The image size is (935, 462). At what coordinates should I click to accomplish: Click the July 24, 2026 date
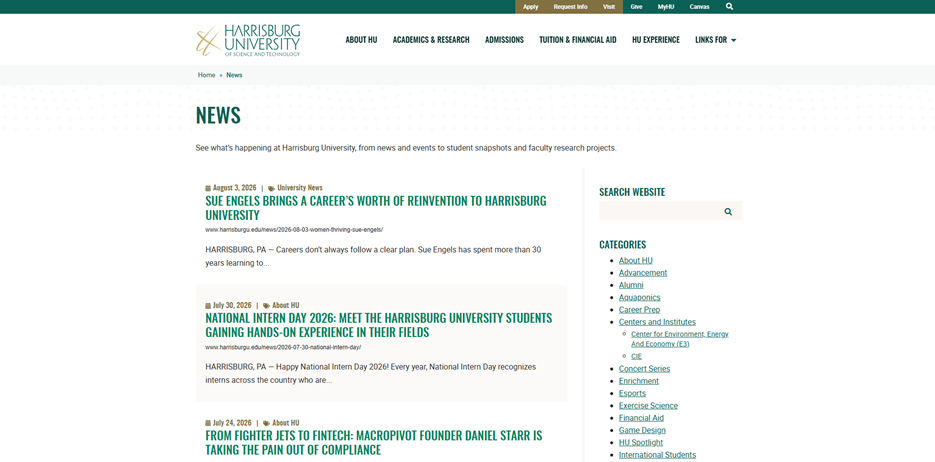click(x=232, y=423)
